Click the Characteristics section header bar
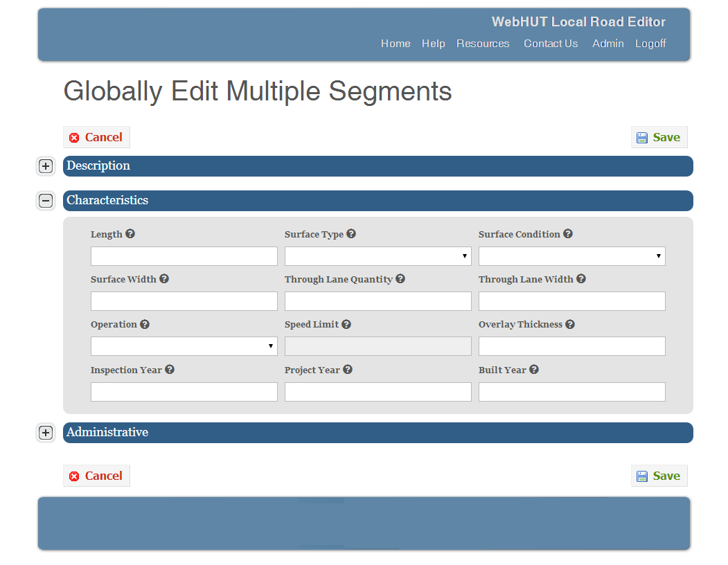Viewport: 728px width, 565px height. pyautogui.click(x=378, y=201)
